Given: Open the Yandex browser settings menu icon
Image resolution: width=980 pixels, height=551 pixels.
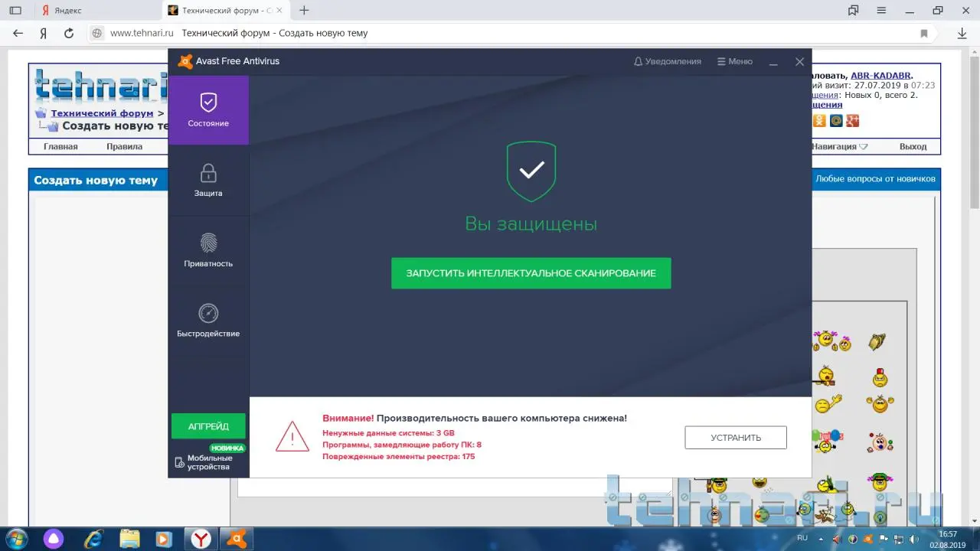Looking at the screenshot, I should pyautogui.click(x=881, y=10).
